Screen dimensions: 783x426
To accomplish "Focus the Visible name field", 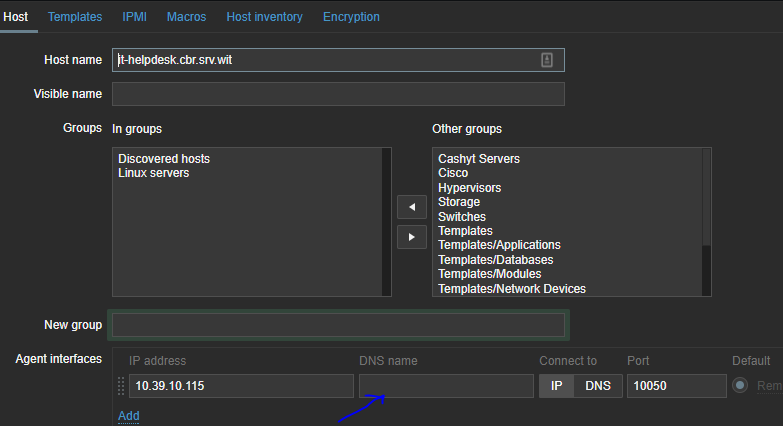I will click(338, 94).
